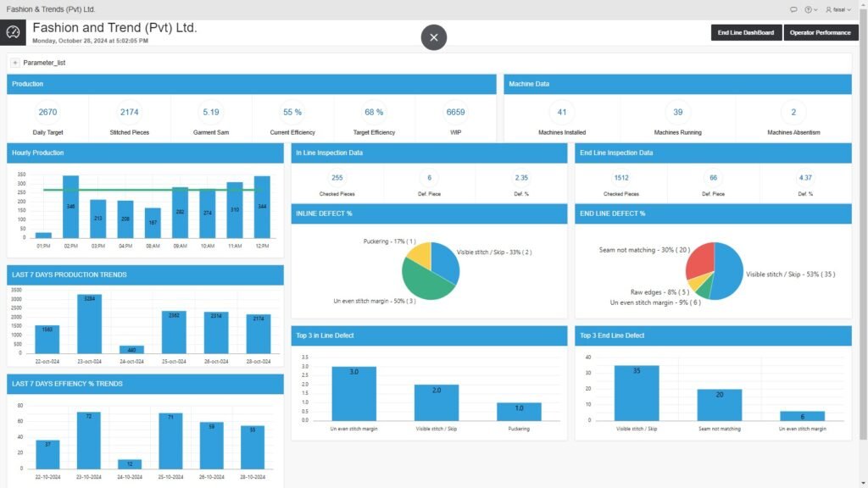Viewport: 868px width, 488px height.
Task: Open the faisal user account dropdown
Action: coord(838,9)
